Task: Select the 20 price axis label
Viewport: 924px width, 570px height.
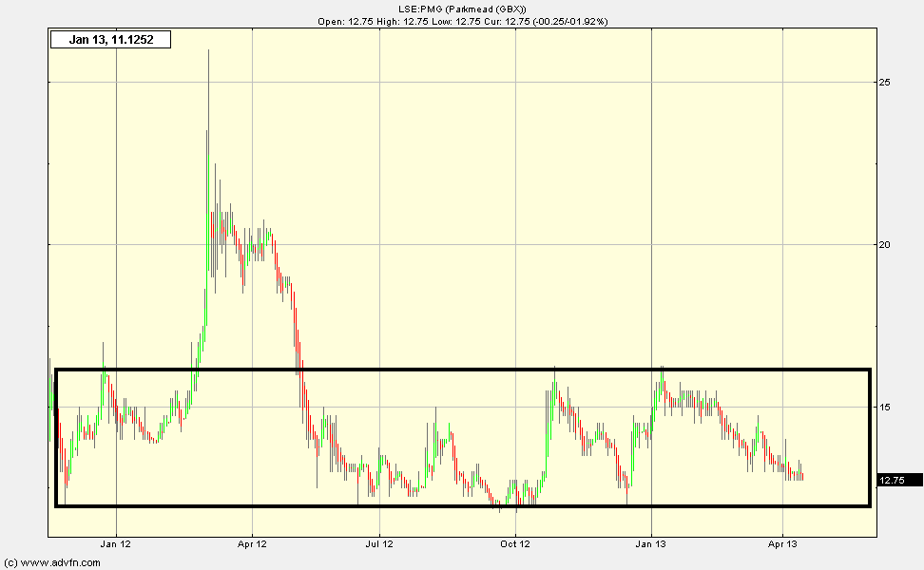Action: tap(884, 244)
